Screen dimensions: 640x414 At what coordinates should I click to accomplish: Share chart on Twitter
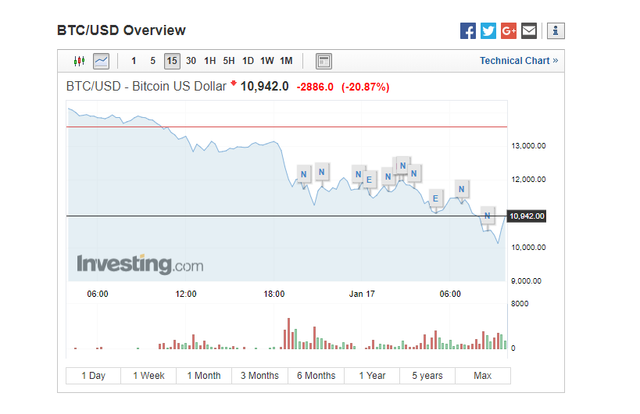tap(488, 30)
